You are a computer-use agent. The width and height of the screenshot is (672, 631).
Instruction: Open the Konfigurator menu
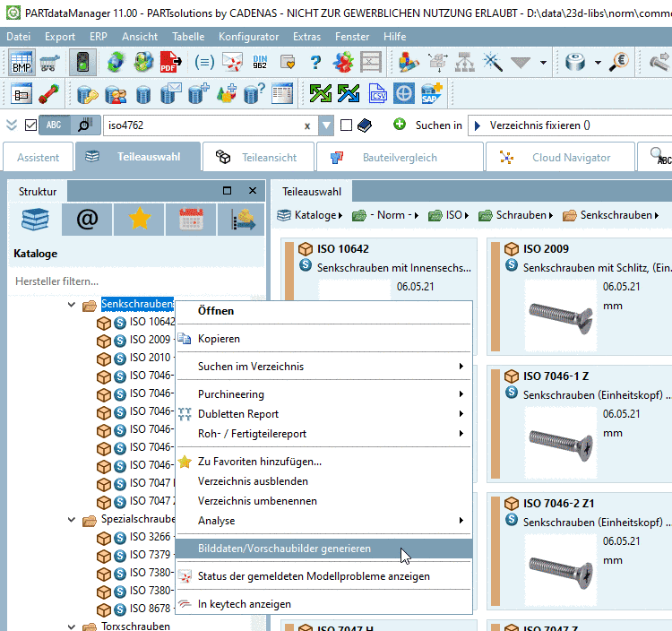248,37
